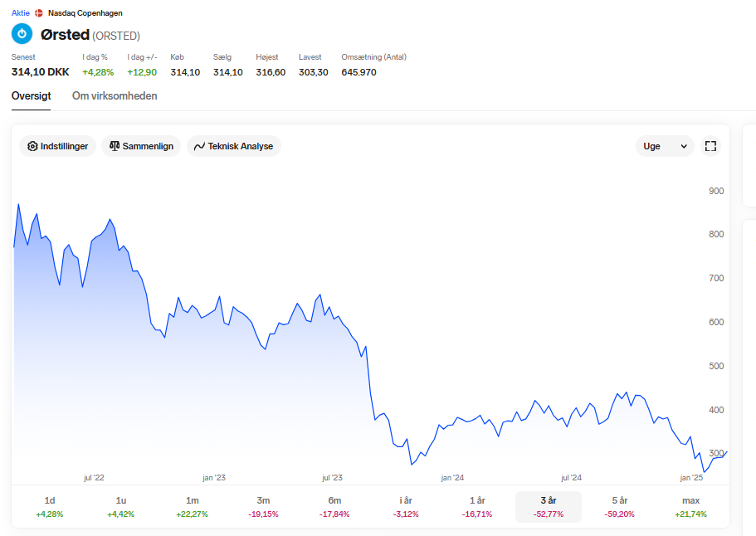
Task: Click the jul '23 axis label
Action: point(332,478)
